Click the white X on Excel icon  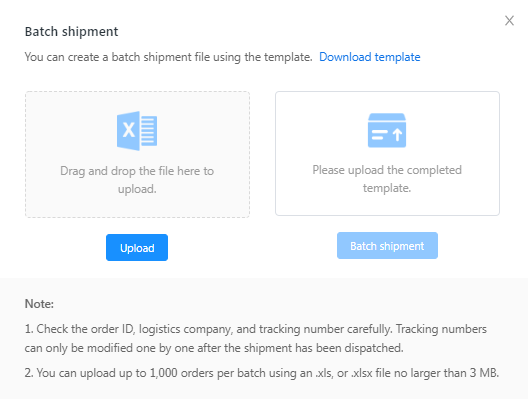coord(128,130)
